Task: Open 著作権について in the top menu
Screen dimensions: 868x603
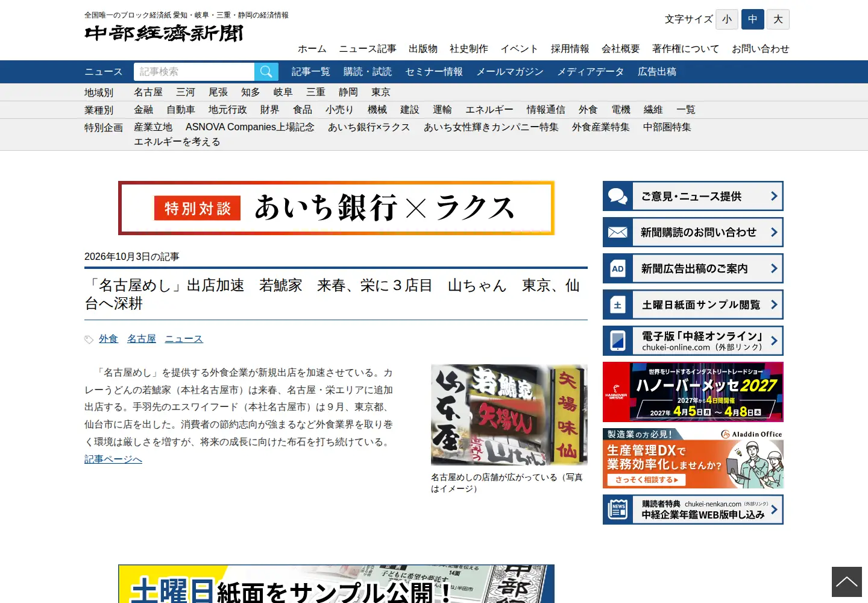Action: tap(686, 49)
